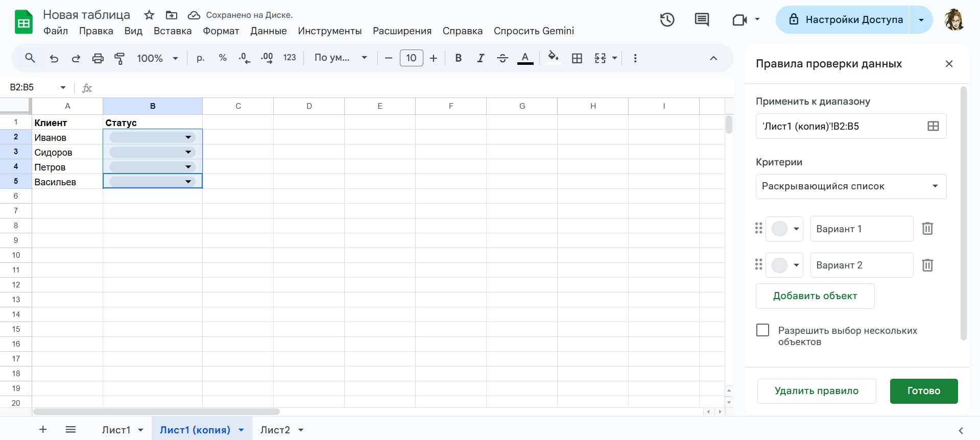Toggle bold formatting
This screenshot has width=980, height=440.
pyautogui.click(x=458, y=58)
